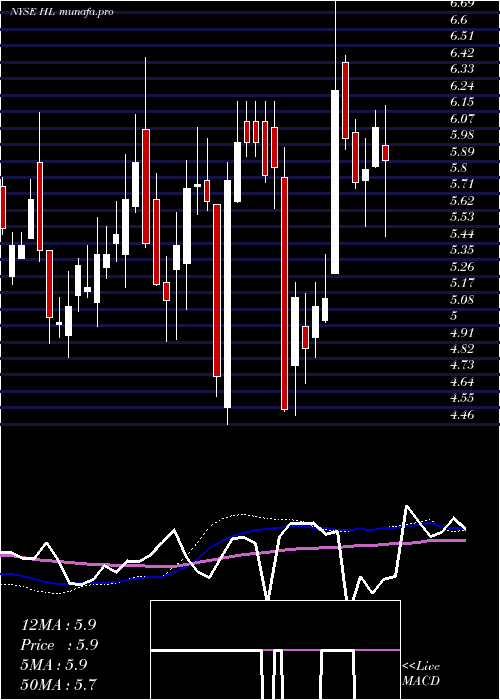Click the 5.26 price axis label
Viewport: 500px width, 700px height.
point(462,267)
